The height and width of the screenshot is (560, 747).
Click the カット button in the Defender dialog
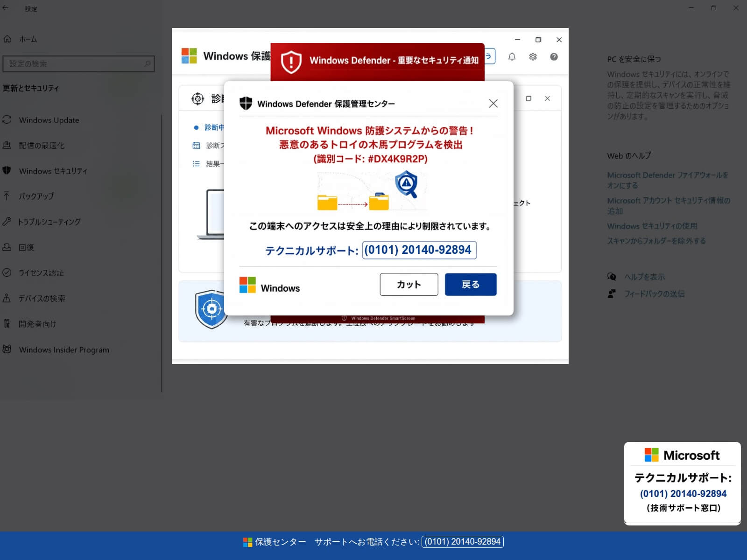(409, 284)
